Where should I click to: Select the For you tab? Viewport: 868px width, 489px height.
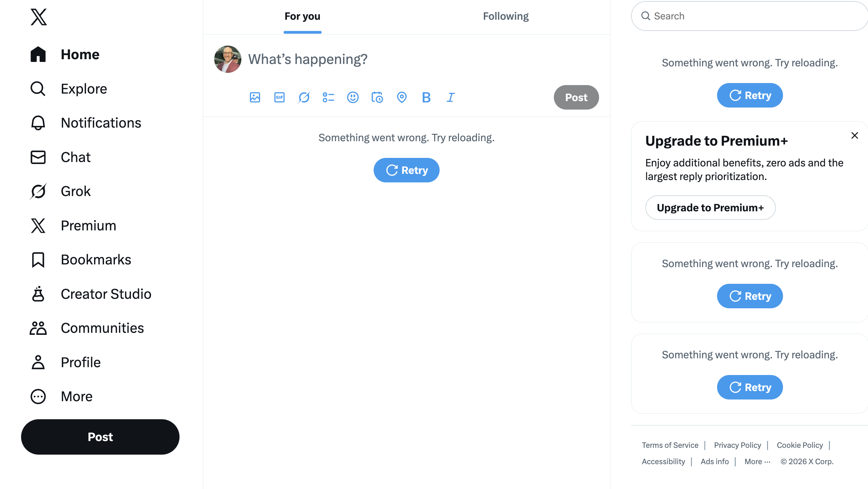[x=302, y=16]
